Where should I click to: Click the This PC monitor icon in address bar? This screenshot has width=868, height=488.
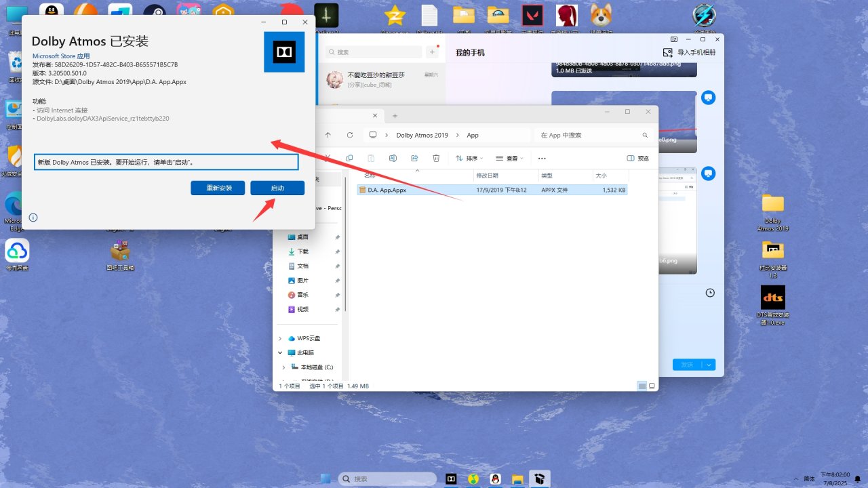tap(373, 135)
